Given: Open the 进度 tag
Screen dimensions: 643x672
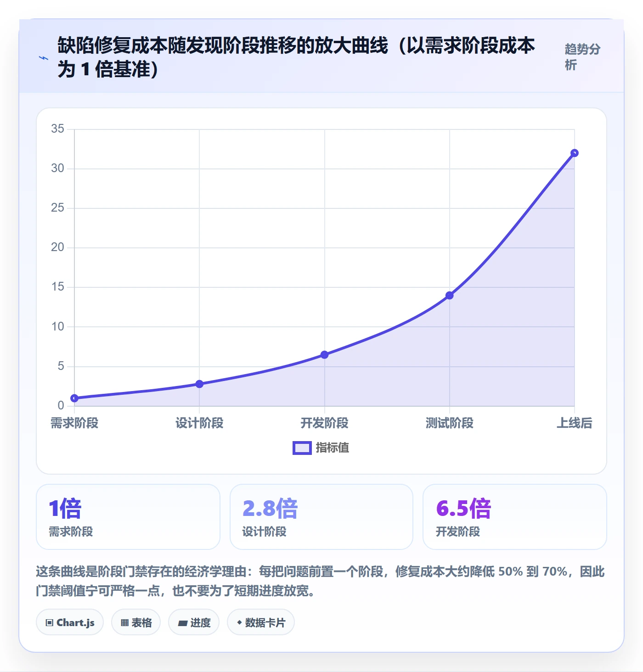Looking at the screenshot, I should click(194, 622).
